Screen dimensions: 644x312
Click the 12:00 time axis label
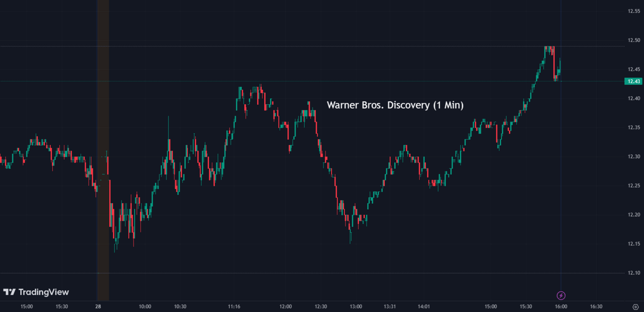(286, 307)
